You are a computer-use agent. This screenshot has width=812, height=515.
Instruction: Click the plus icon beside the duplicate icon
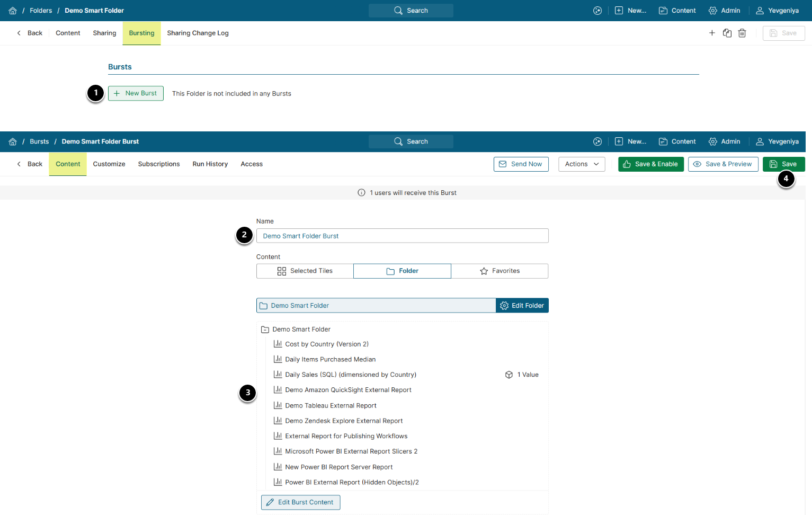click(712, 33)
